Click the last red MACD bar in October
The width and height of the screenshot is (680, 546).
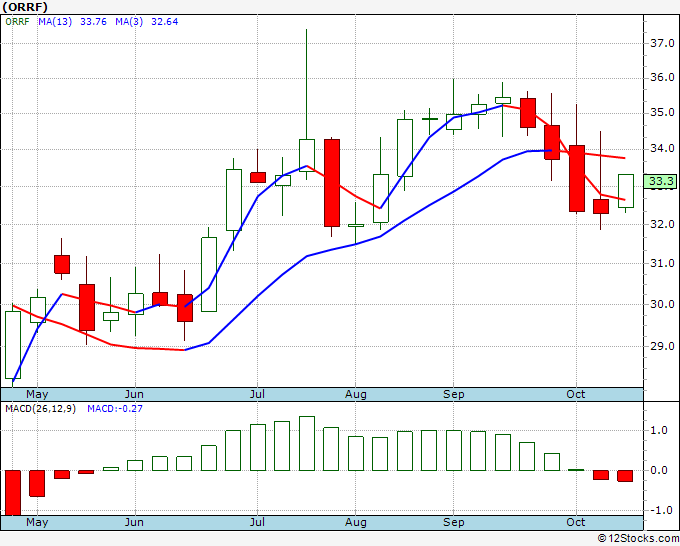tap(625, 476)
